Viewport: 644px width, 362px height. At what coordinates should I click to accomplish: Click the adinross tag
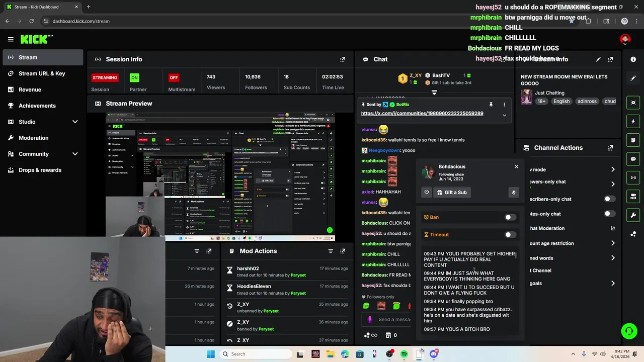pyautogui.click(x=587, y=101)
